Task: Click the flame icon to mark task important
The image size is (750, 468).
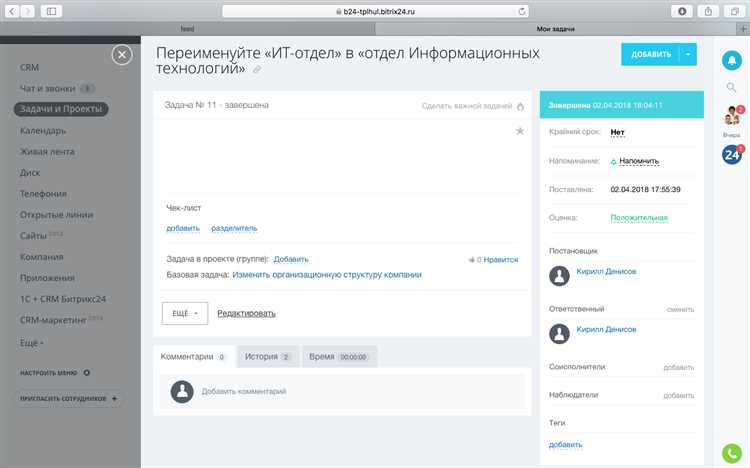Action: (x=520, y=106)
